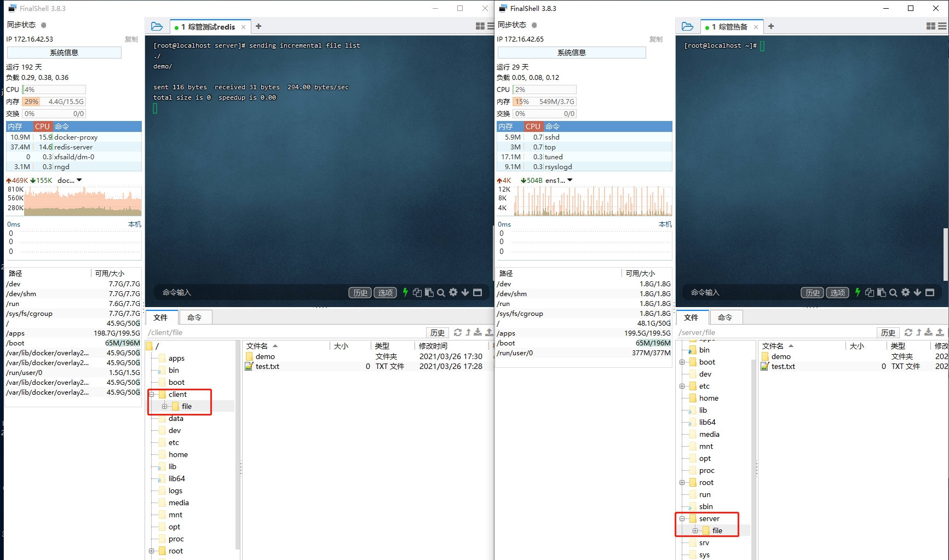Click the 历史 button near the command input
949x560 pixels.
pos(360,293)
